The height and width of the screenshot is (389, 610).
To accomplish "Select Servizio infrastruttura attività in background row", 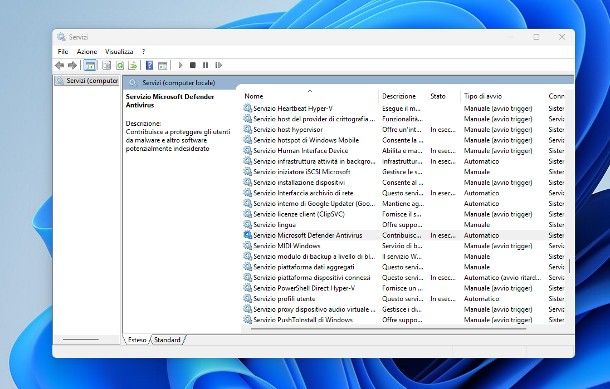I will [403, 161].
